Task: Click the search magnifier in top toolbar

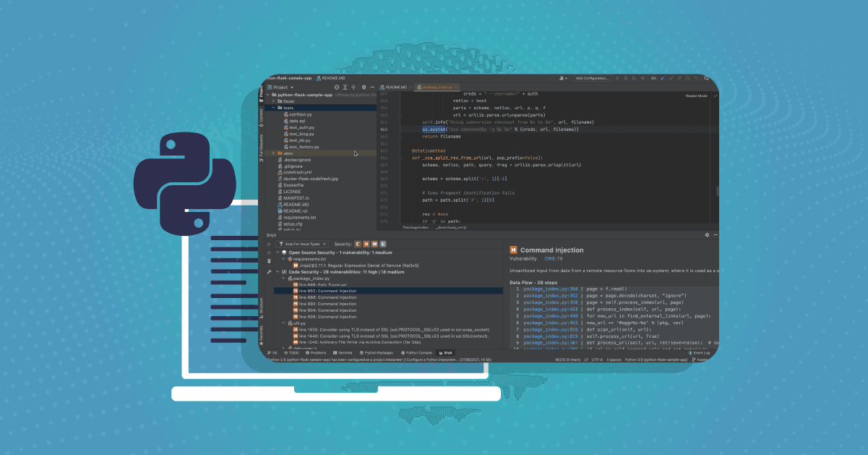Action: pyautogui.click(x=705, y=78)
